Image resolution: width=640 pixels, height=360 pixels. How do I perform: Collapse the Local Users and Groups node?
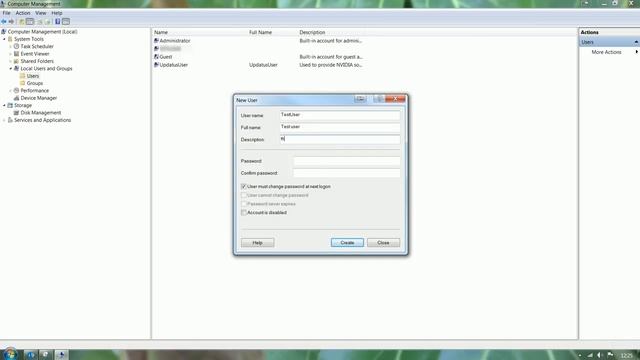(11, 68)
